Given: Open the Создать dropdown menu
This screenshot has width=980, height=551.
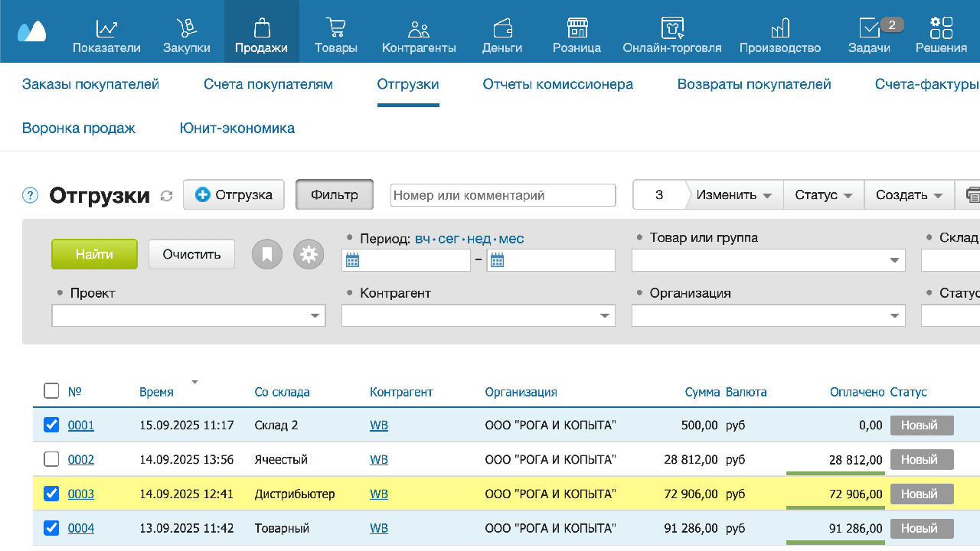Looking at the screenshot, I should coord(909,195).
